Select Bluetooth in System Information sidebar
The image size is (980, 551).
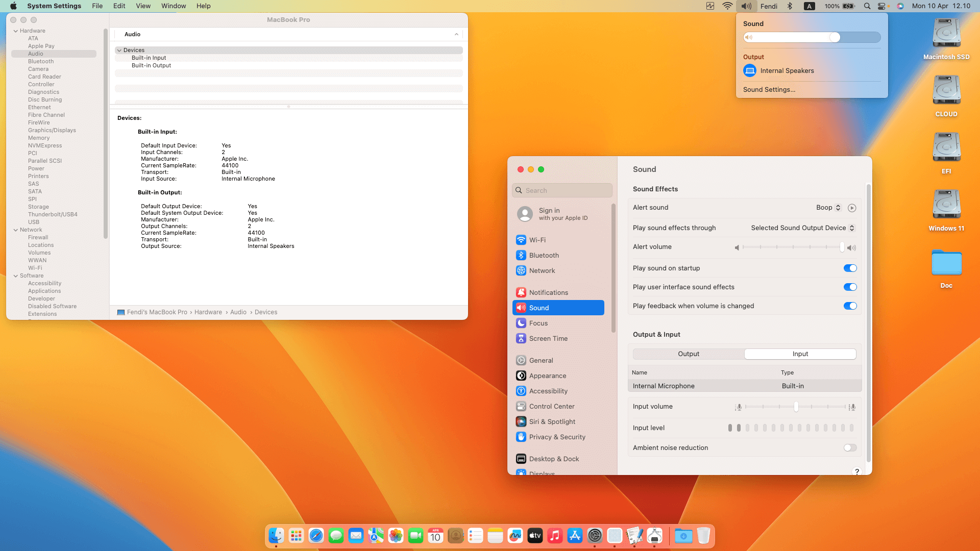tap(41, 62)
